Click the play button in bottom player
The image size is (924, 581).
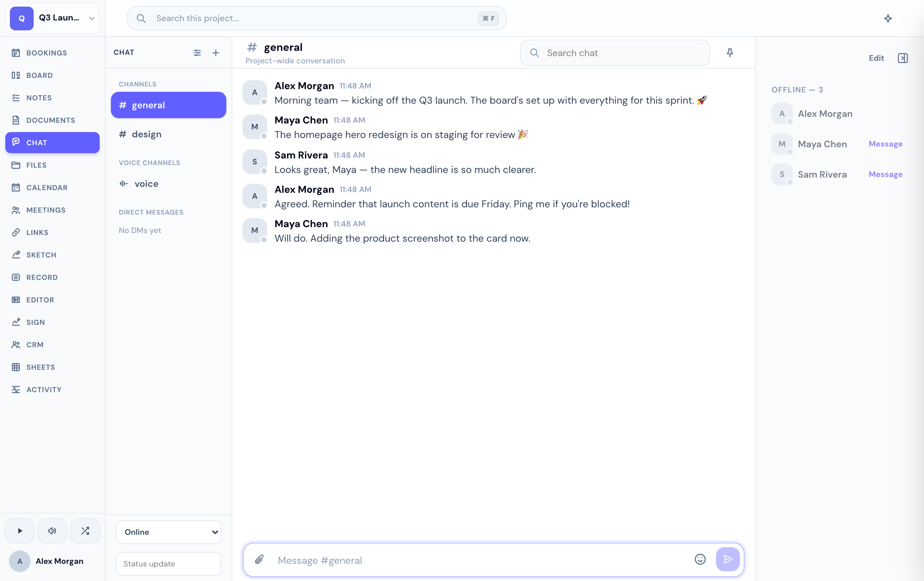click(x=20, y=531)
